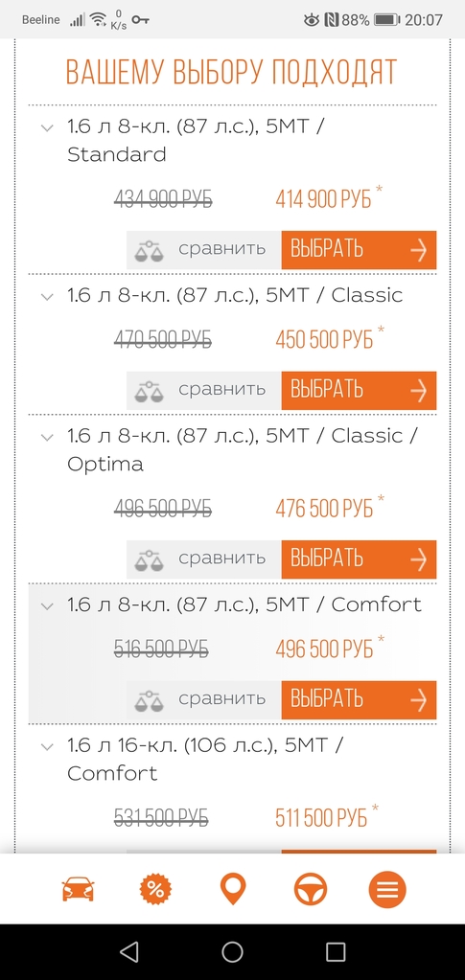This screenshot has height=980, width=465.
Task: Tap the Android home circle button
Action: [232, 952]
